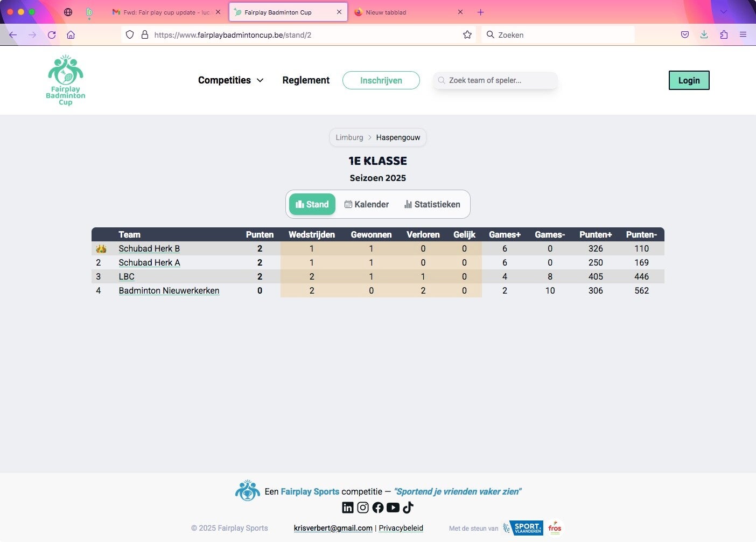Click the Punten column header
The image size is (756, 542).
(260, 234)
